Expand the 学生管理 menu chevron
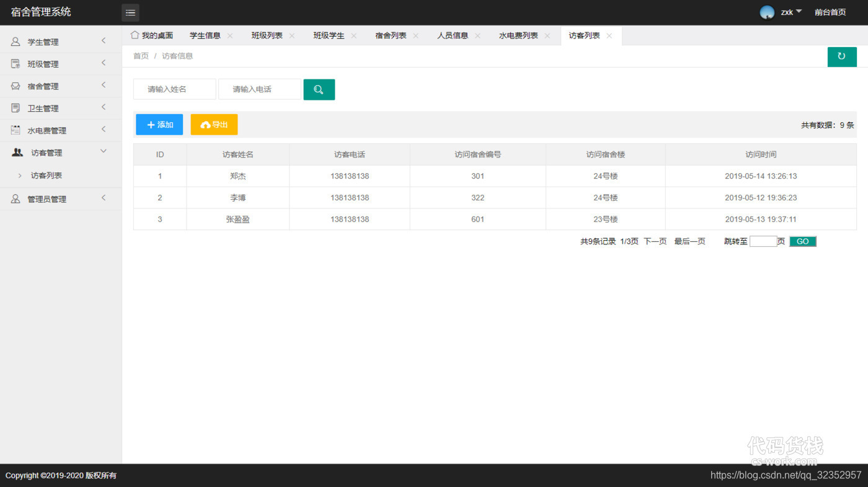This screenshot has height=487, width=868. click(x=104, y=41)
